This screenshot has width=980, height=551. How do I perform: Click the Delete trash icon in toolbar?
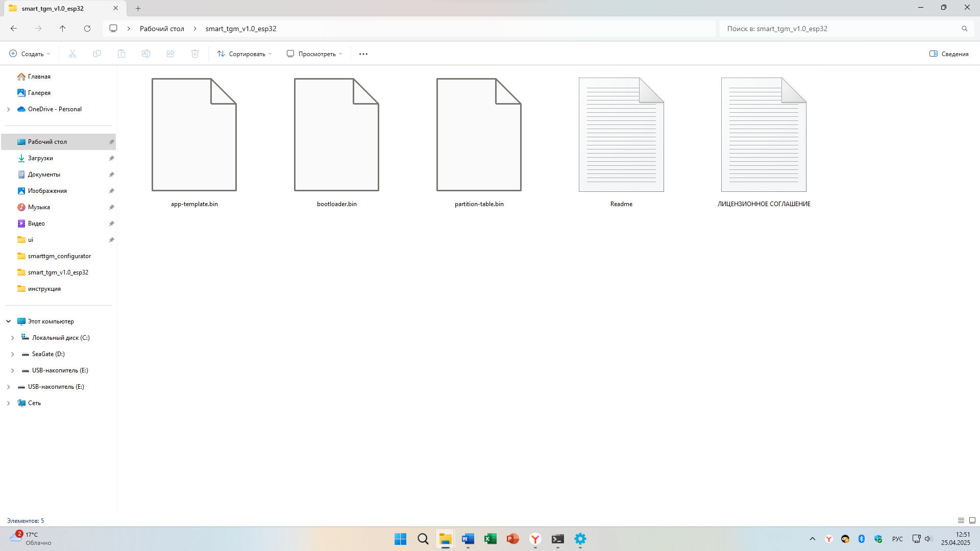195,54
